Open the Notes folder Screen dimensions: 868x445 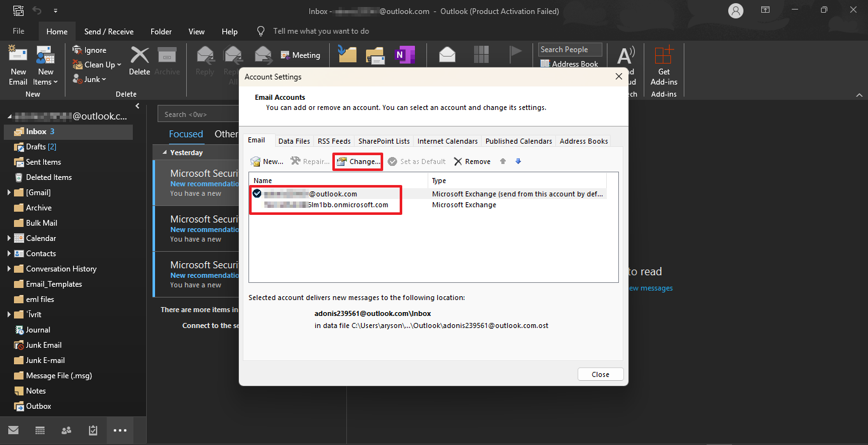click(69, 391)
